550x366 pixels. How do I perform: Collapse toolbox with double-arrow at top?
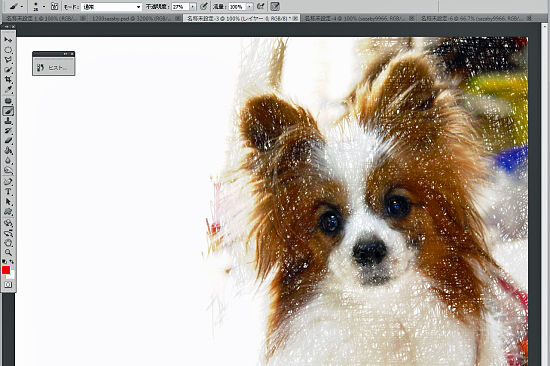coord(6,26)
